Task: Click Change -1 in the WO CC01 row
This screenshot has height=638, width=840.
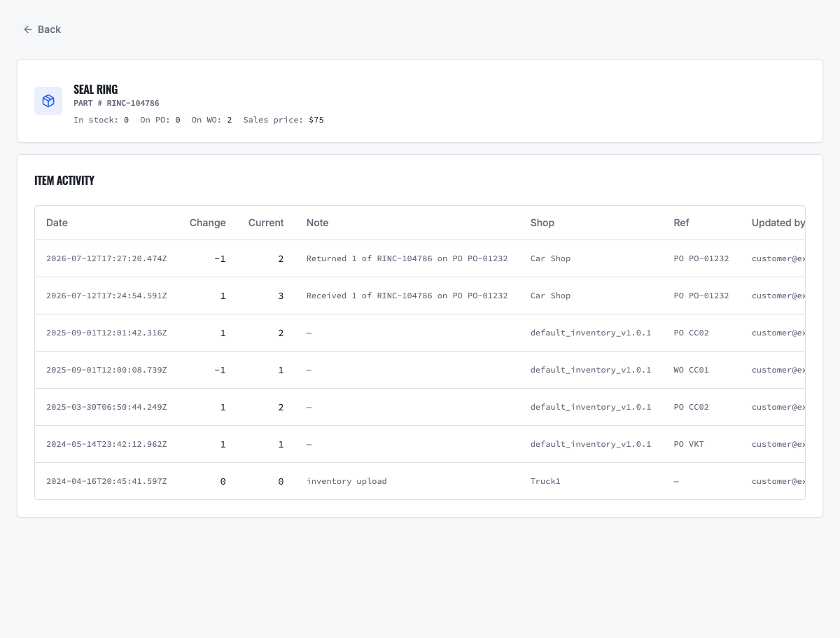Action: tap(220, 370)
